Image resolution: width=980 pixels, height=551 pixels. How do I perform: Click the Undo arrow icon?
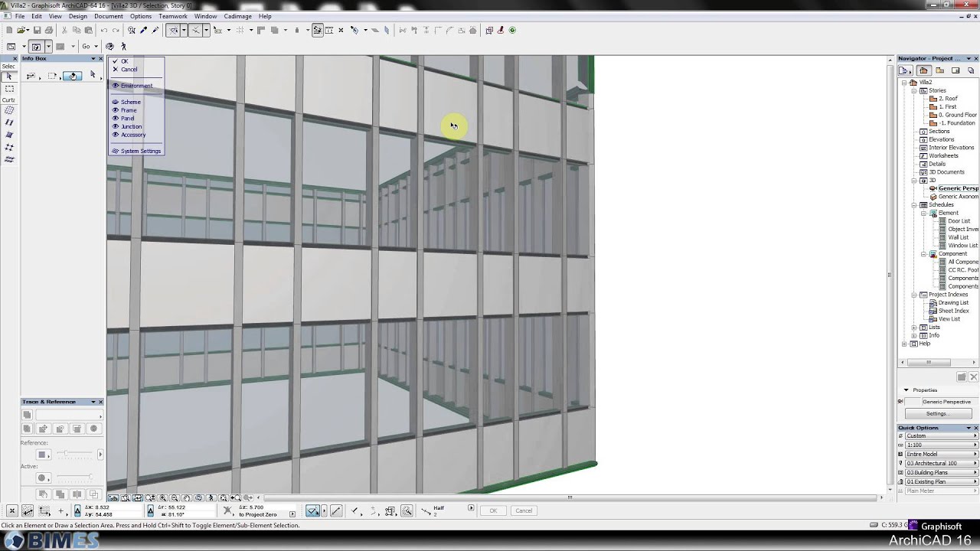tap(104, 31)
